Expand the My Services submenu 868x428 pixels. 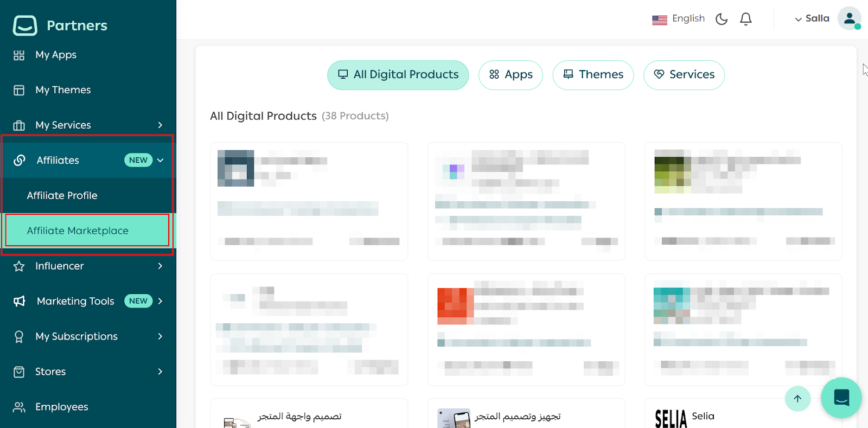(x=160, y=125)
